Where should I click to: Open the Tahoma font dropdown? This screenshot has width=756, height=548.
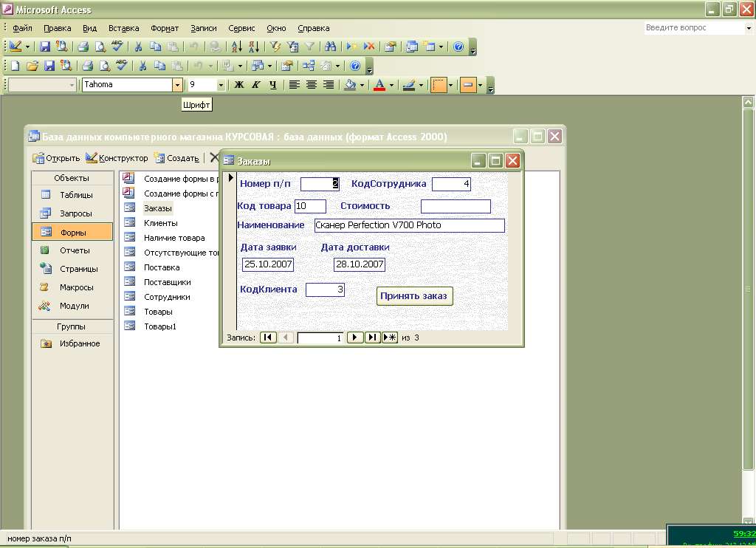(x=177, y=85)
